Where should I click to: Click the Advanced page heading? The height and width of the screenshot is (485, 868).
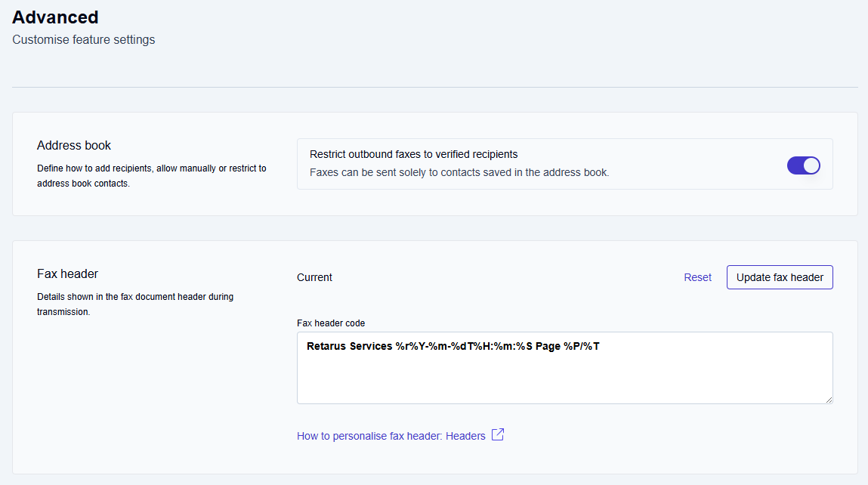click(55, 17)
